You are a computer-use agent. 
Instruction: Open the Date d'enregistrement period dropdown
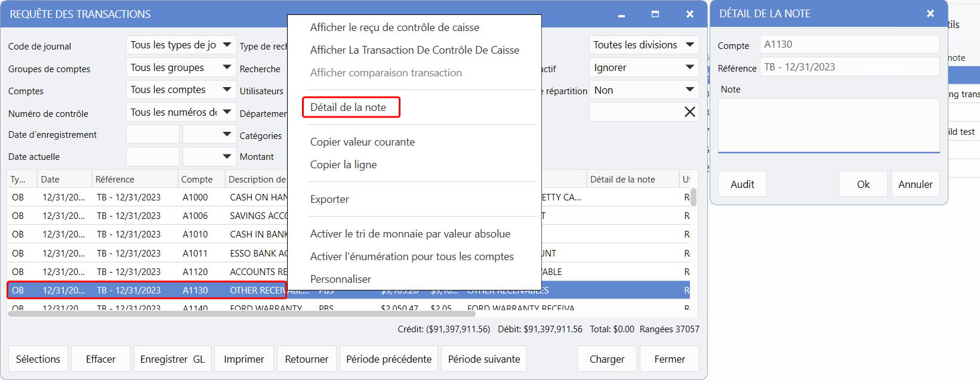coord(227,135)
